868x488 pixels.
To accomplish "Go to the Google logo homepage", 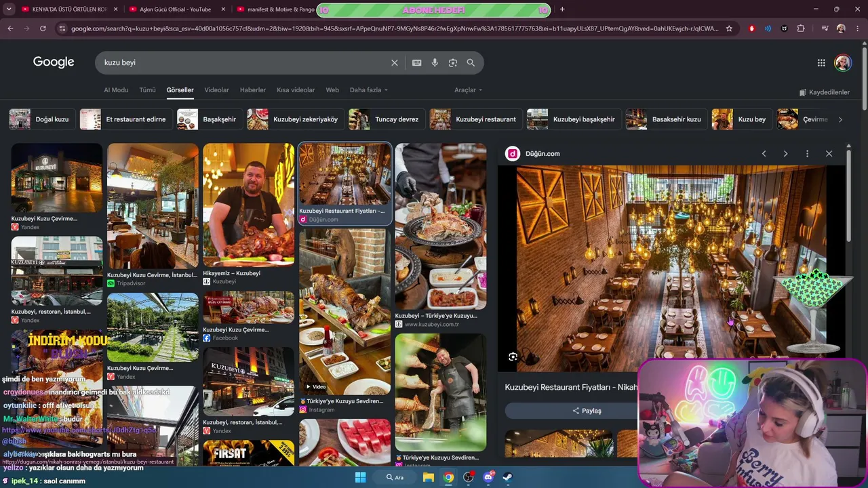I will 54,62.
